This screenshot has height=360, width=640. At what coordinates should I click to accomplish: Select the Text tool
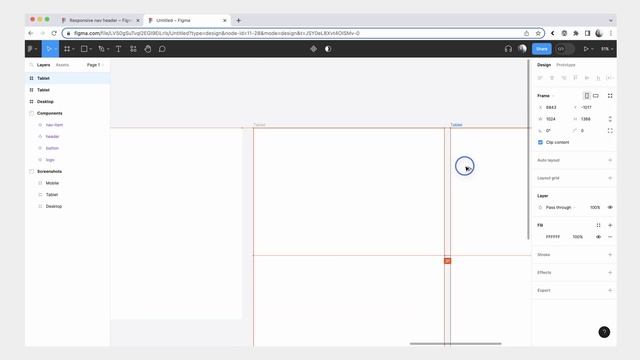pos(118,49)
